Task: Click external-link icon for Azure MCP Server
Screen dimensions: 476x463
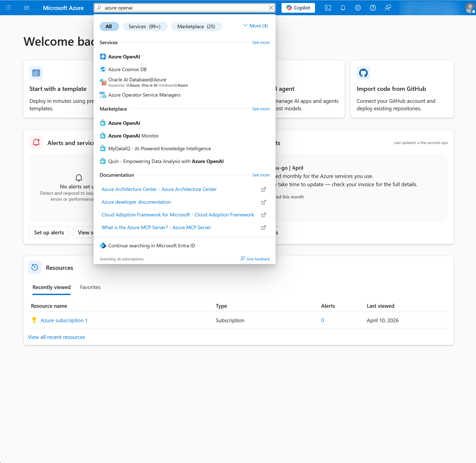Action: [x=264, y=228]
